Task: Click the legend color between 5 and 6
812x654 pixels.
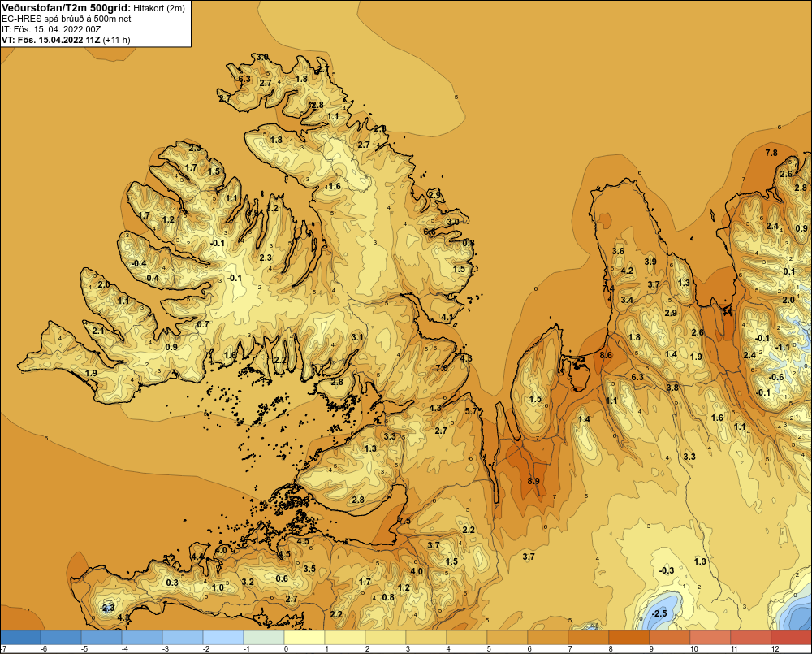Action: [x=508, y=638]
